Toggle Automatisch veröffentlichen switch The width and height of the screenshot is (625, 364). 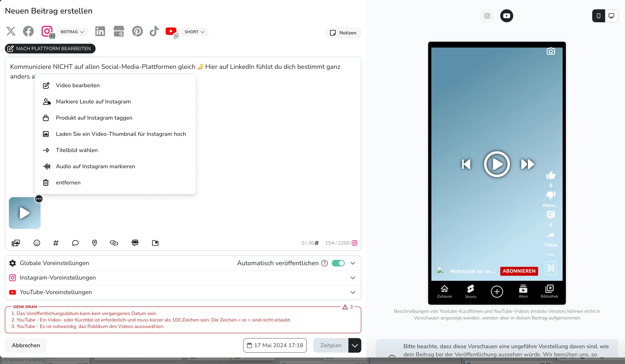coord(338,263)
